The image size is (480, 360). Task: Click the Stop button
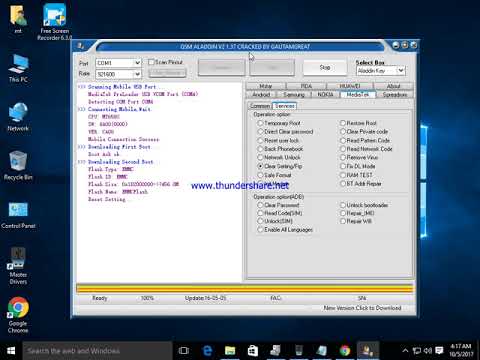[325, 68]
